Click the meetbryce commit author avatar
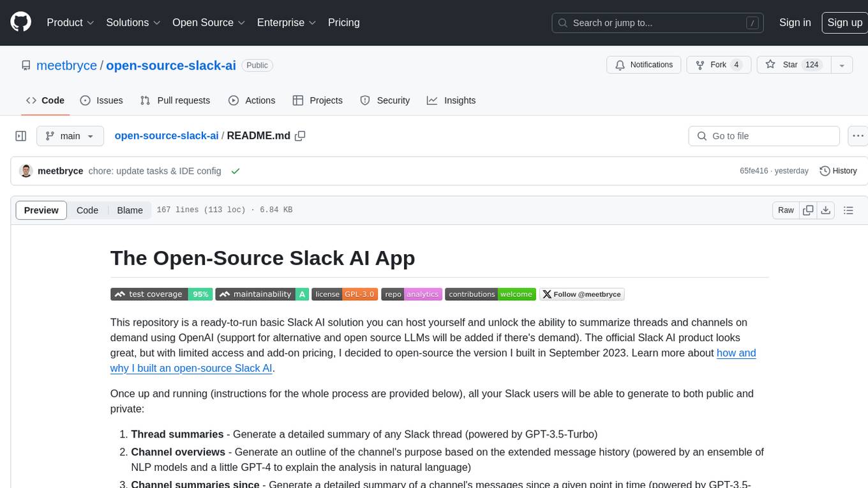 (x=26, y=171)
